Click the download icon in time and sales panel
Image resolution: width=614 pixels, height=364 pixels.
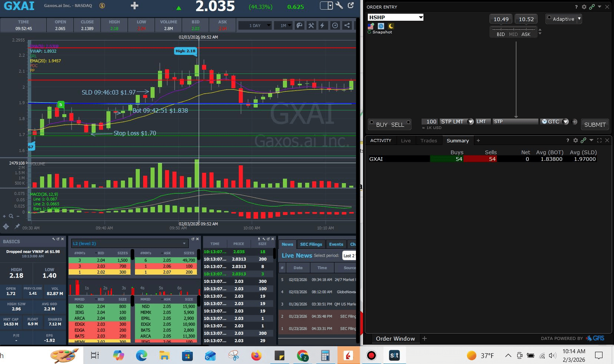[x=259, y=239]
